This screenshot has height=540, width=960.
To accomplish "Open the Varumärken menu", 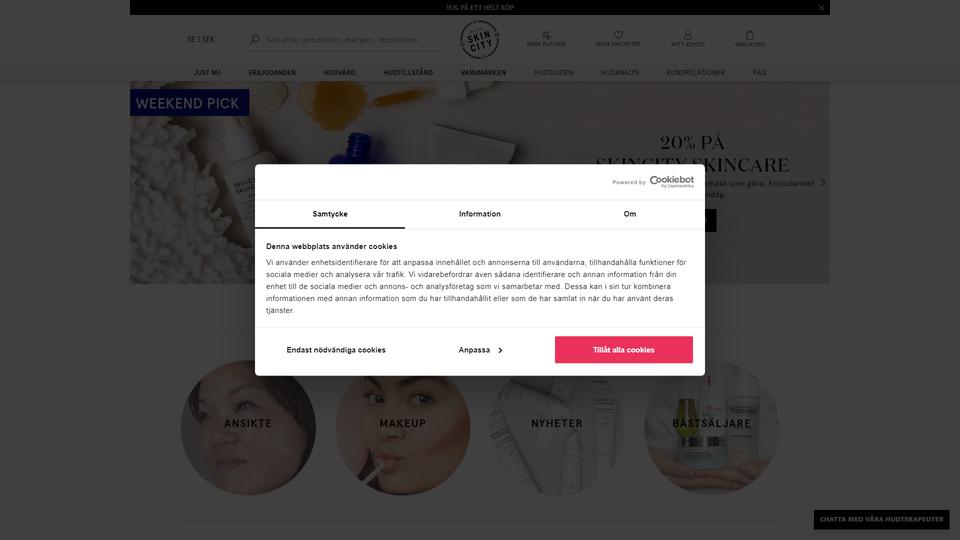I will tap(483, 72).
